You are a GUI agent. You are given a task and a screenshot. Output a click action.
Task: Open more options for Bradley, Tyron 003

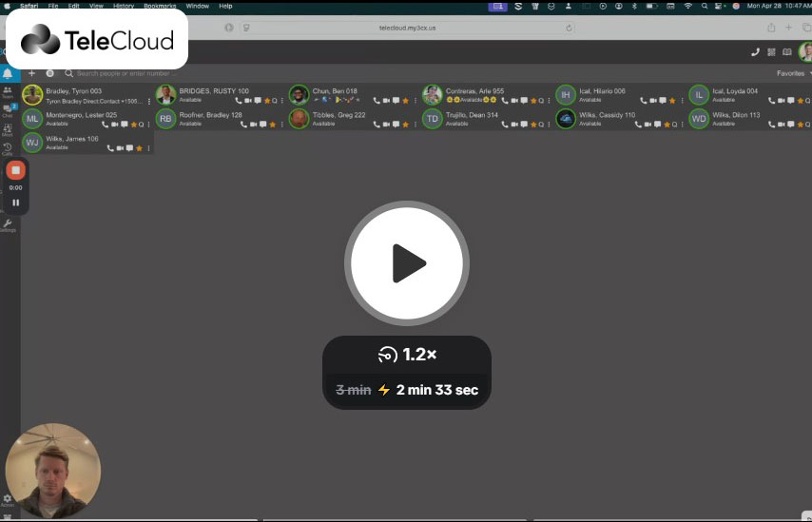click(149, 102)
